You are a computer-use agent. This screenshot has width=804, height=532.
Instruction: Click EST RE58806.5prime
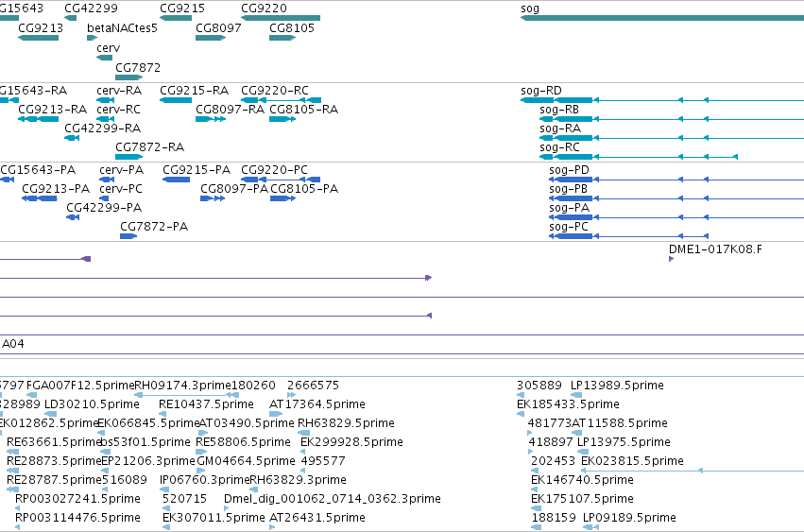click(x=201, y=452)
